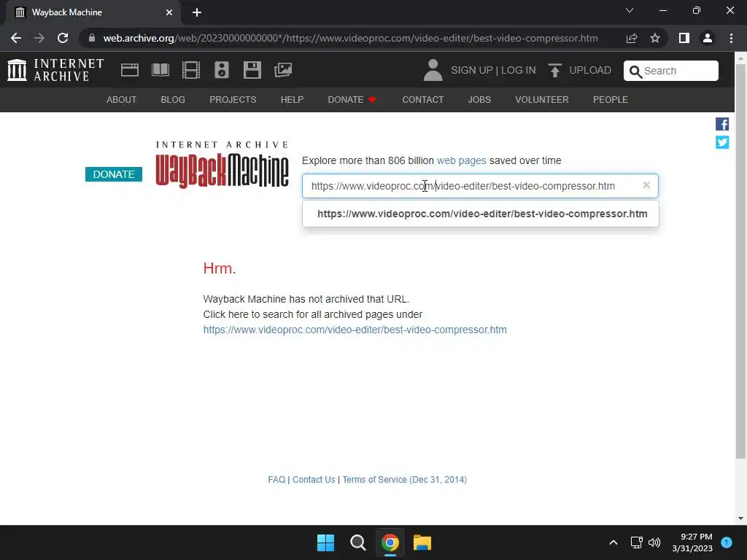
Task: Click UPLOAD text link
Action: click(x=590, y=71)
